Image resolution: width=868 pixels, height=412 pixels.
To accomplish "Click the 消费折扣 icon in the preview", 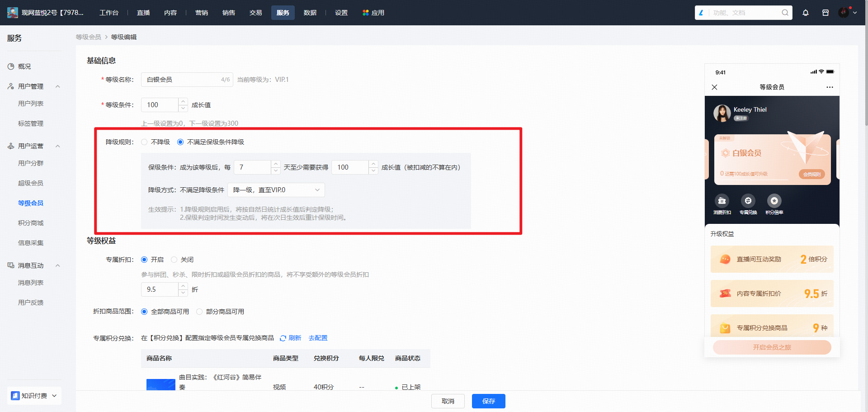I will click(722, 201).
